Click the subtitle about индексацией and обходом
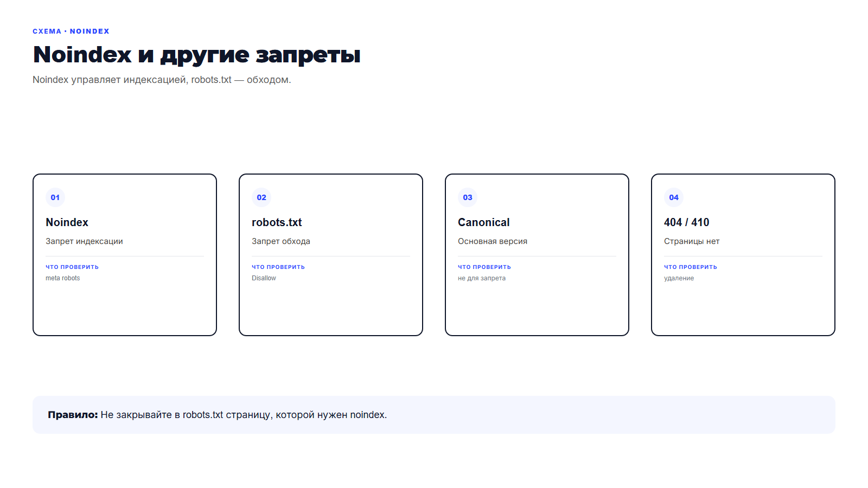 (162, 80)
